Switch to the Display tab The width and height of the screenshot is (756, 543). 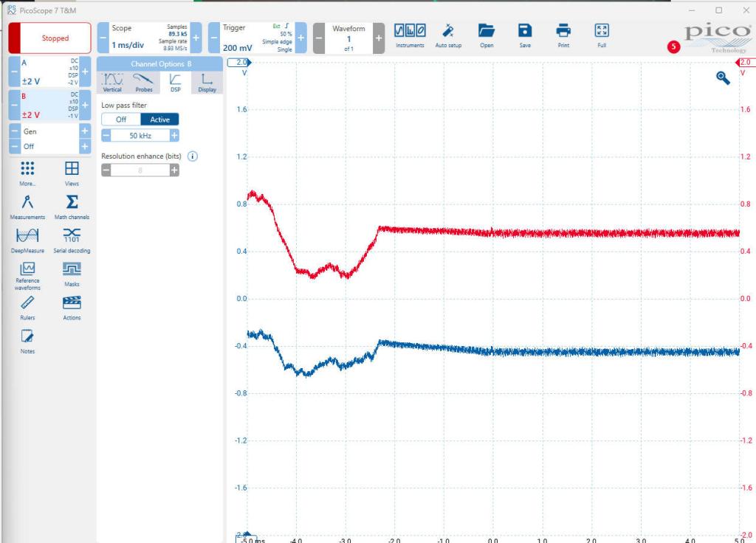[x=207, y=82]
